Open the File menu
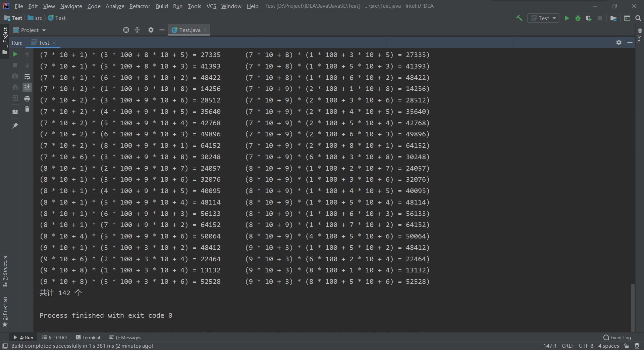This screenshot has height=350, width=644. click(x=19, y=6)
